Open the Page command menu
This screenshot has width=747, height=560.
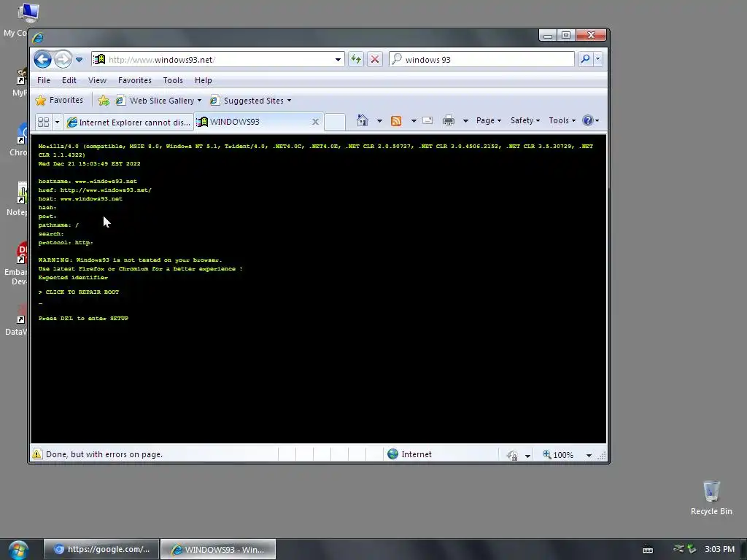click(x=488, y=120)
